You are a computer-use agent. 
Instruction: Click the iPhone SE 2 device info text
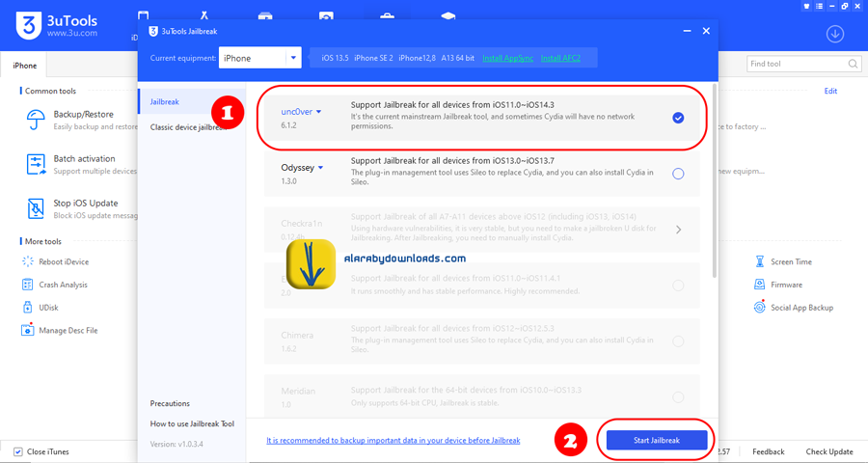pyautogui.click(x=373, y=58)
